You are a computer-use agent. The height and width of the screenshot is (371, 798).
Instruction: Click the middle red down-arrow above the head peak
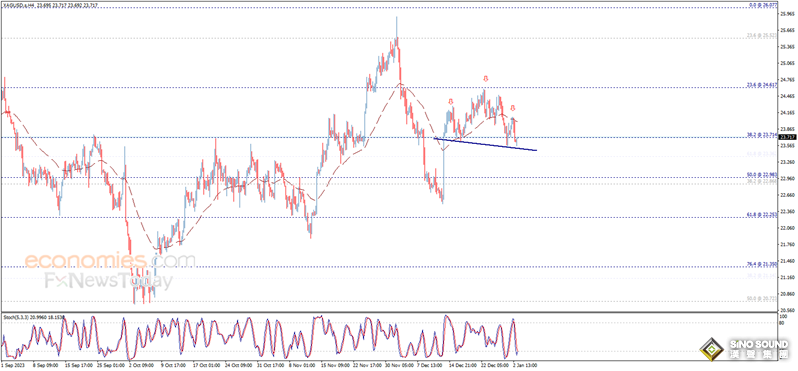[x=486, y=78]
